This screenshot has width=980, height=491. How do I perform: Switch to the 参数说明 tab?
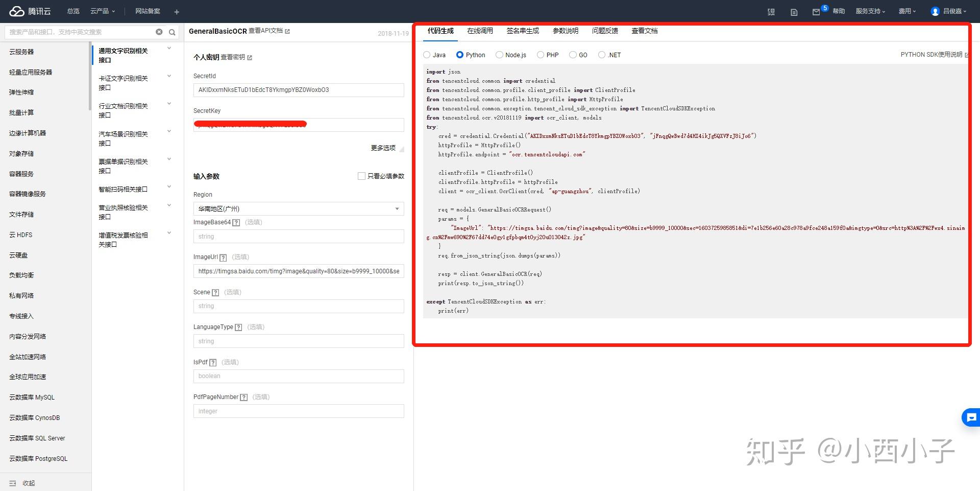(566, 31)
